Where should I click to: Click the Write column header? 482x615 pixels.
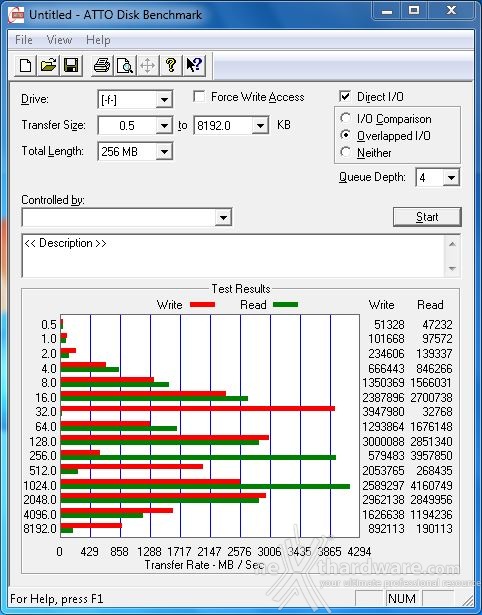(x=382, y=305)
